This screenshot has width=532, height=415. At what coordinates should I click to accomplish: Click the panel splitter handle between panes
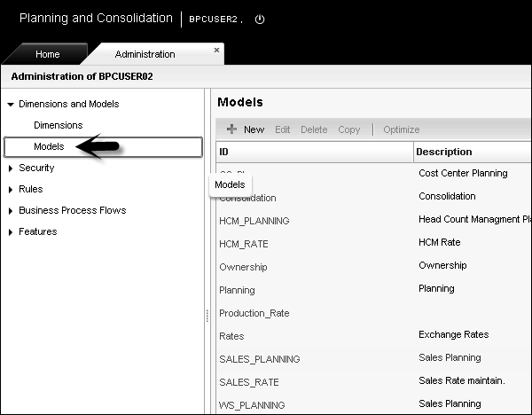207,315
